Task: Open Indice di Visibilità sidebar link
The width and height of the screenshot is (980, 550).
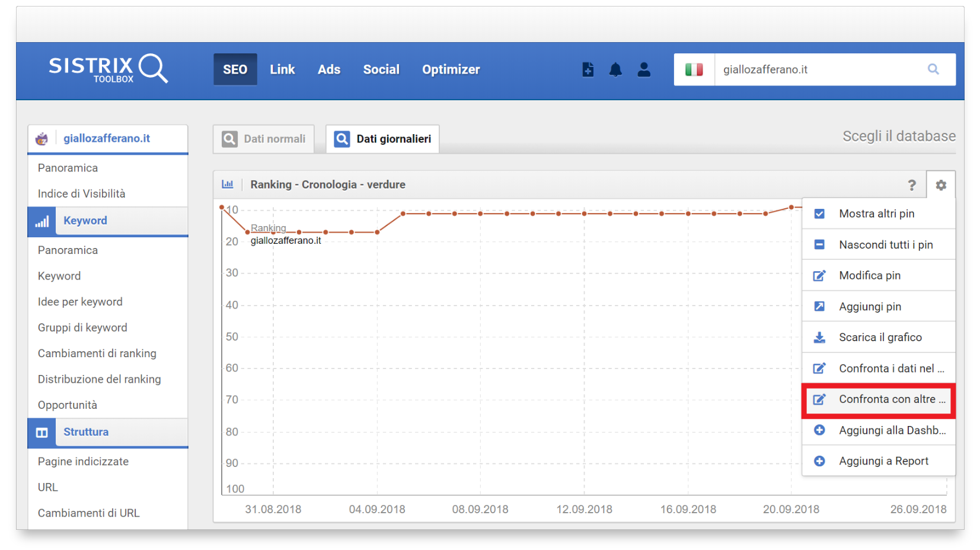Action: click(x=81, y=194)
